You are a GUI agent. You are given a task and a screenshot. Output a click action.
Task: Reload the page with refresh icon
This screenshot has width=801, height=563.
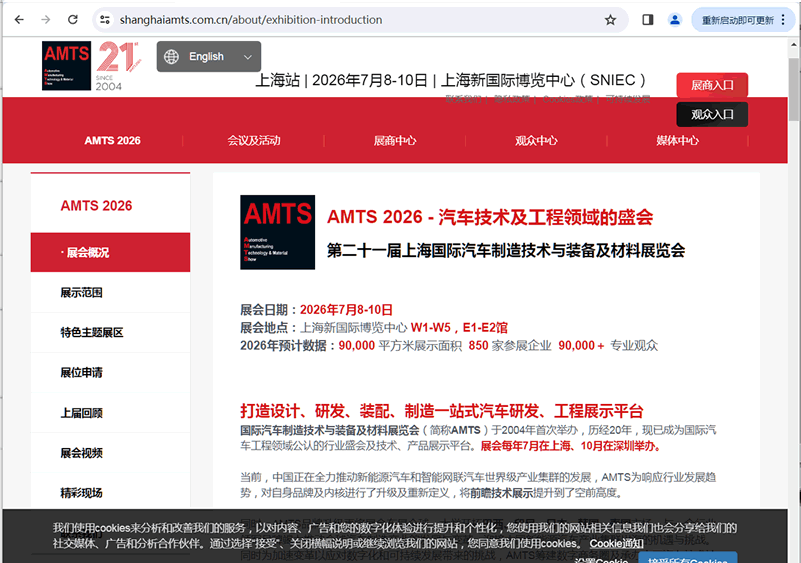tap(73, 19)
